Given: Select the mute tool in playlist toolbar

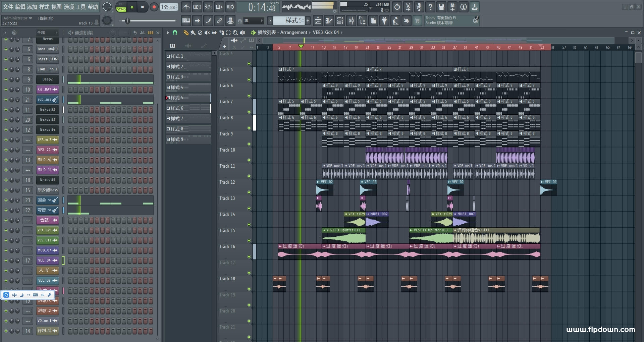Looking at the screenshot, I should click(207, 33).
